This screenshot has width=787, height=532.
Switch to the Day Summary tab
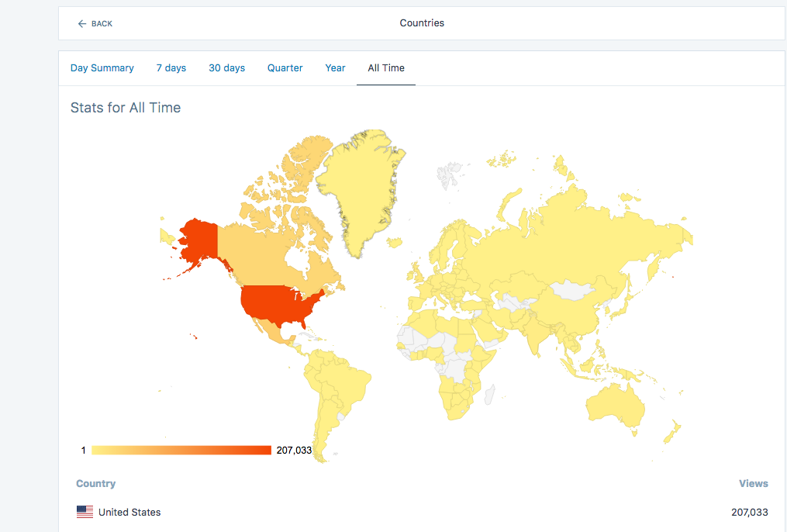click(102, 68)
